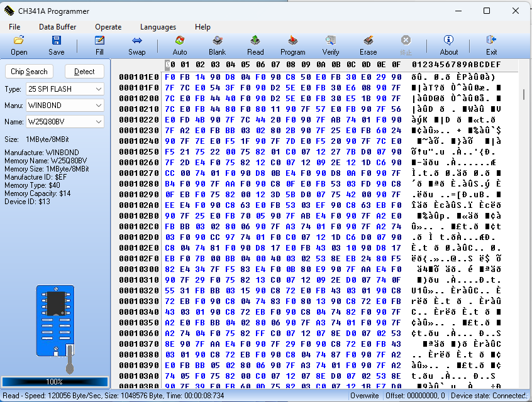Open the About dialog from the toolbar

point(449,45)
